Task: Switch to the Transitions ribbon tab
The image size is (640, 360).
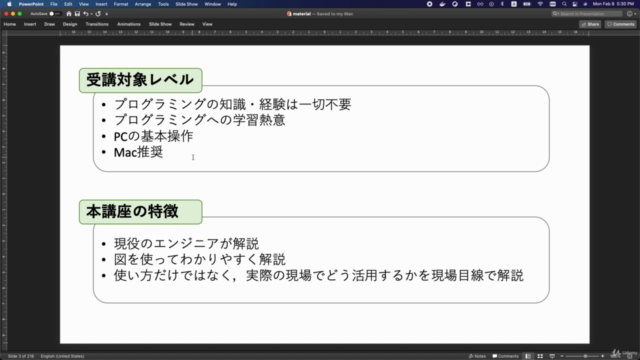Action: tap(97, 24)
